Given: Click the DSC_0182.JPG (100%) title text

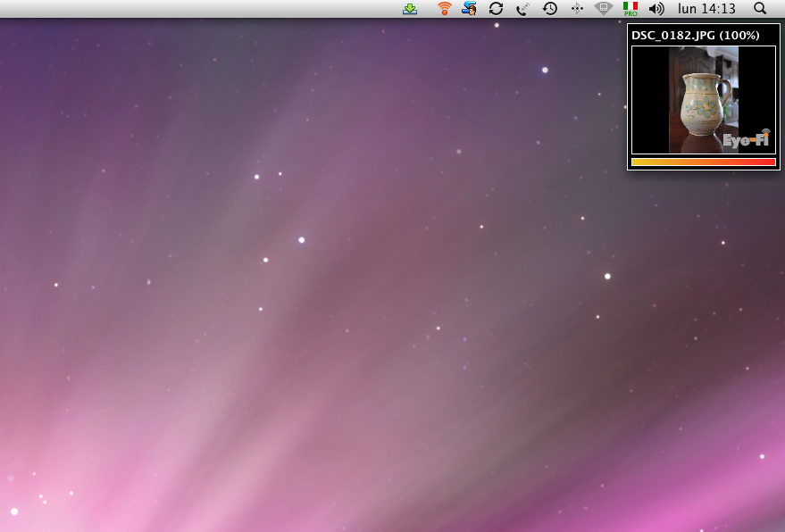Looking at the screenshot, I should point(696,36).
